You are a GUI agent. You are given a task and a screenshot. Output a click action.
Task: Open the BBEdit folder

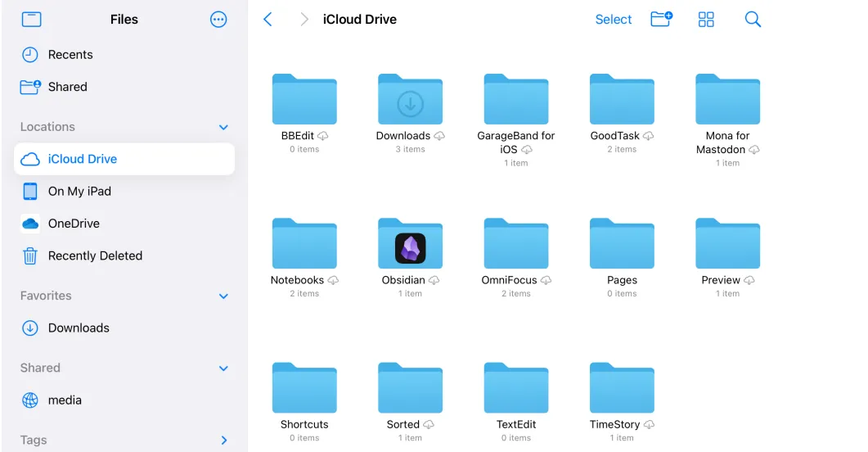[304, 99]
